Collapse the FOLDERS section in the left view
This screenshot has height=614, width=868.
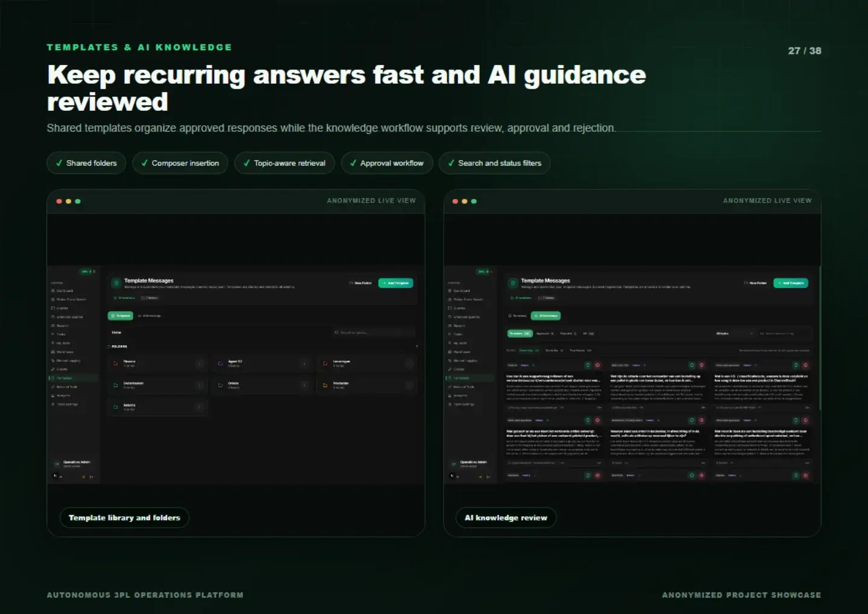pos(417,346)
